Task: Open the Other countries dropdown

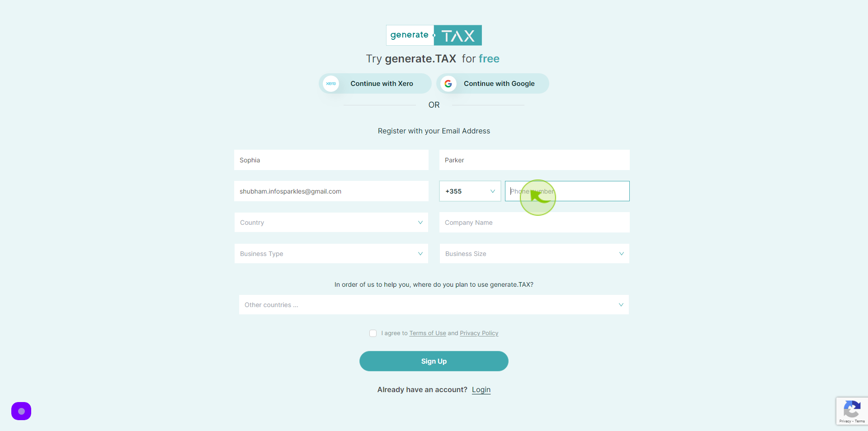Action: point(434,305)
